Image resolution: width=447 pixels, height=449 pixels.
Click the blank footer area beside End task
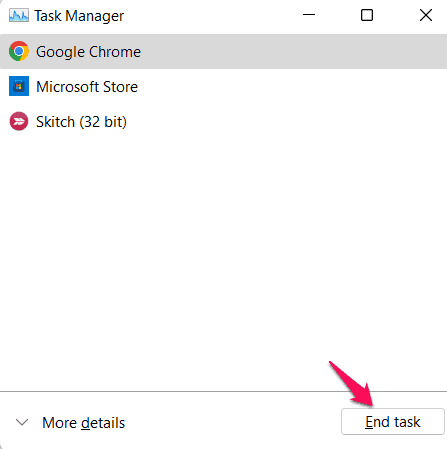click(233, 422)
